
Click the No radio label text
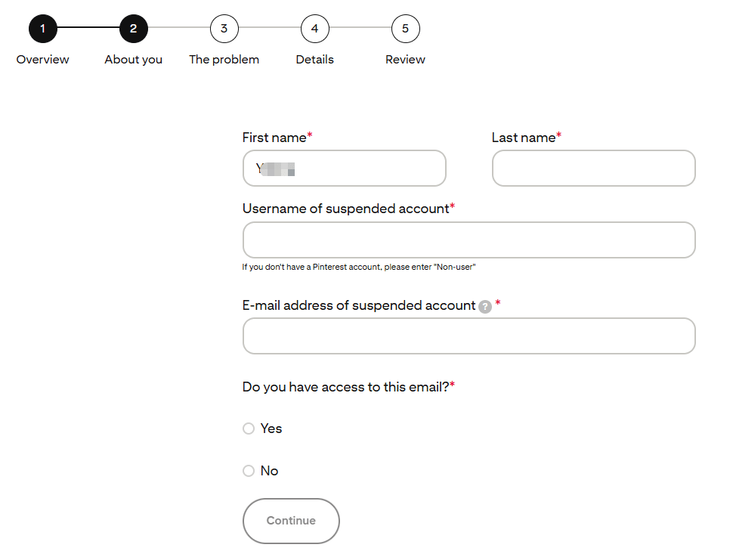pyautogui.click(x=269, y=470)
